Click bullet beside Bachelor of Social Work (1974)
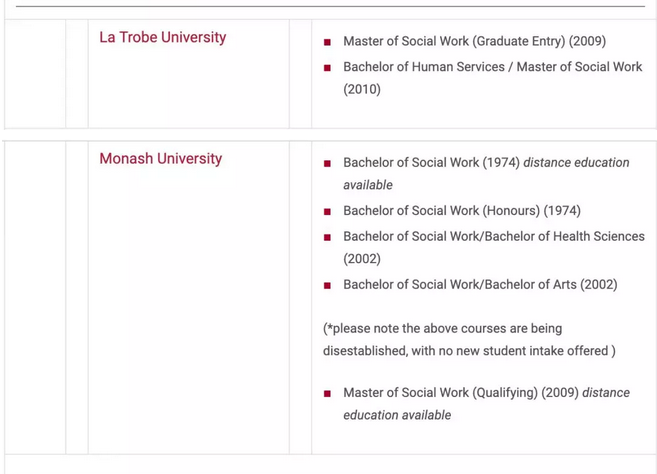Viewport: 657px width, 474px height. pos(327,163)
